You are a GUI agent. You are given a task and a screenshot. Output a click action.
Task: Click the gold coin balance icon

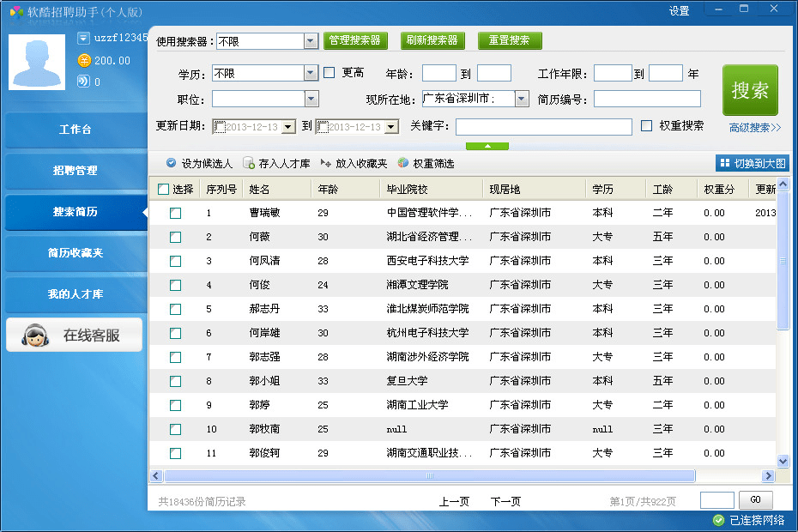click(84, 60)
